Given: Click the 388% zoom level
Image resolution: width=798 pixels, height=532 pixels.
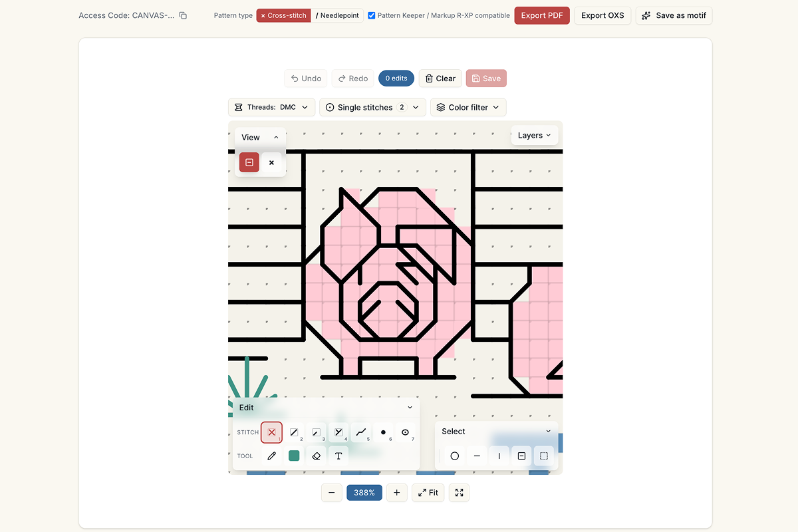Looking at the screenshot, I should (364, 493).
